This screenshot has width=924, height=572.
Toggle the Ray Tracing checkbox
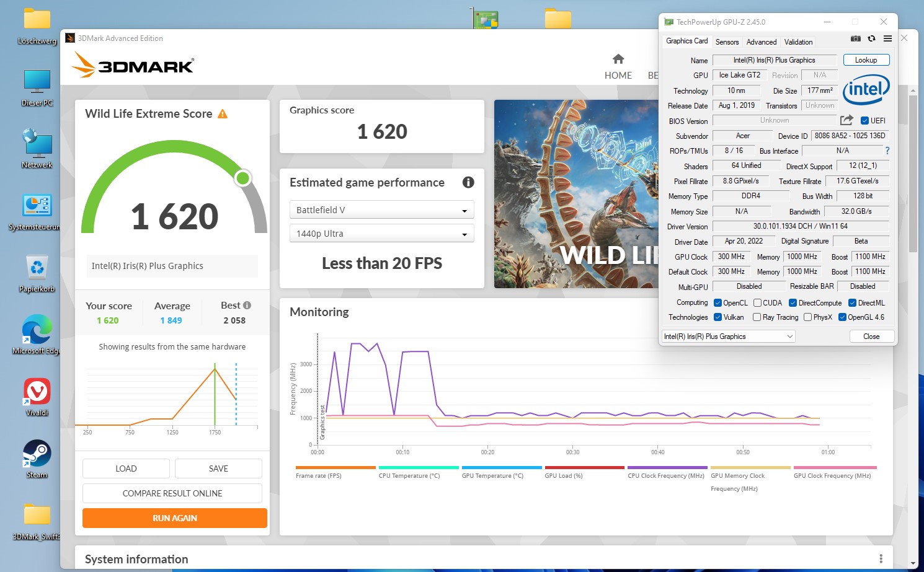757,317
